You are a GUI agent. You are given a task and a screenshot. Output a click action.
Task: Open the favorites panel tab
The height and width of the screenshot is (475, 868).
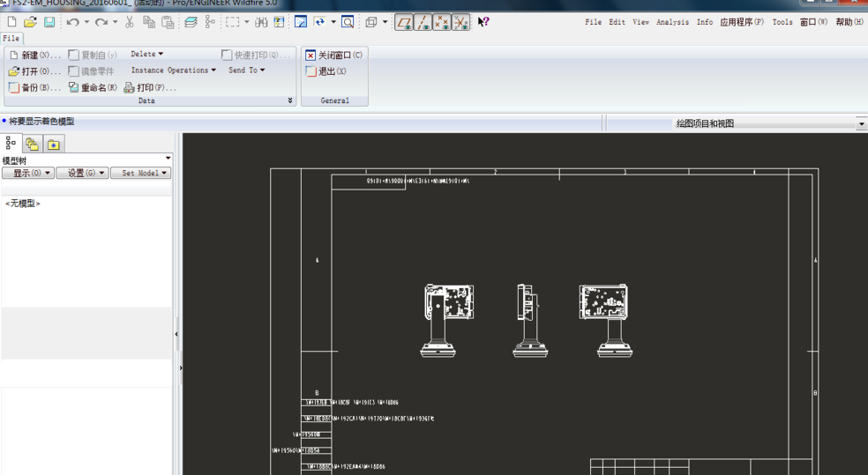tap(53, 144)
